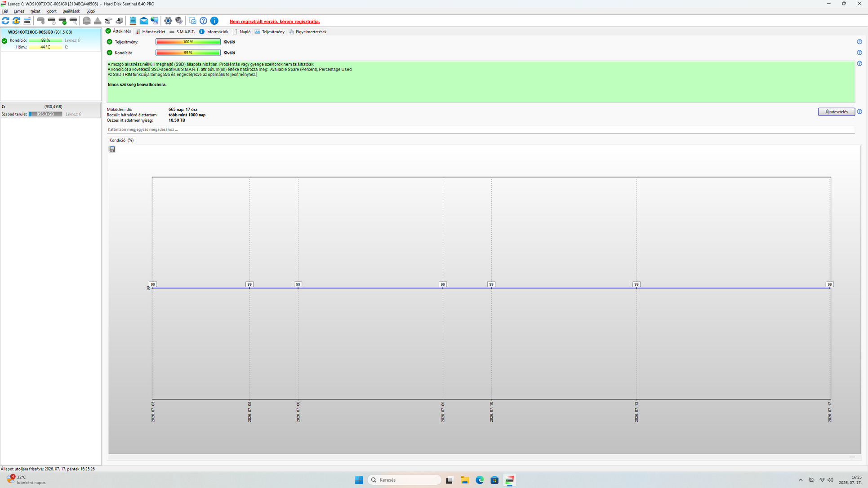Click help icon beside the Teljesítmény bar
868x488 pixels.
point(859,42)
